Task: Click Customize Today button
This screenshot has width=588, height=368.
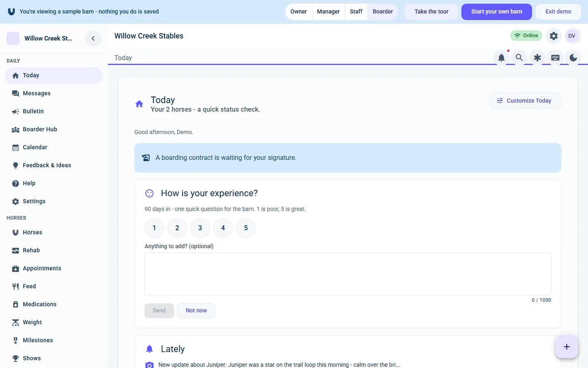Action: coord(525,101)
